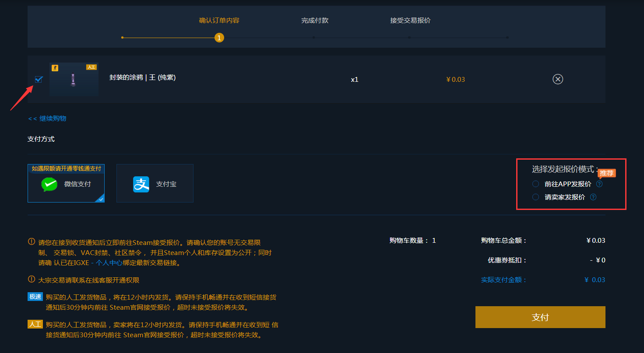Open help icon beside 请卖家发报价
Image resolution: width=644 pixels, height=353 pixels.
[x=593, y=197]
